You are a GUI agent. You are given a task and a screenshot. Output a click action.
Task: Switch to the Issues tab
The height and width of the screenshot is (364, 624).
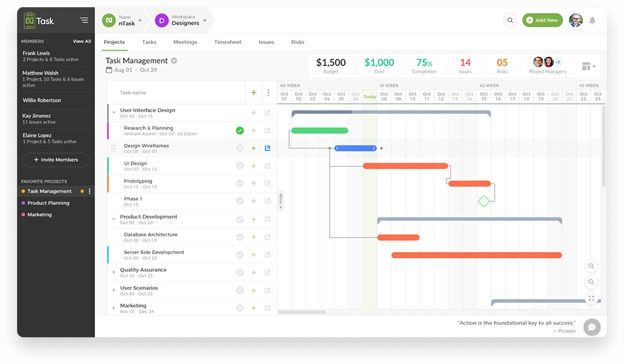(x=266, y=42)
